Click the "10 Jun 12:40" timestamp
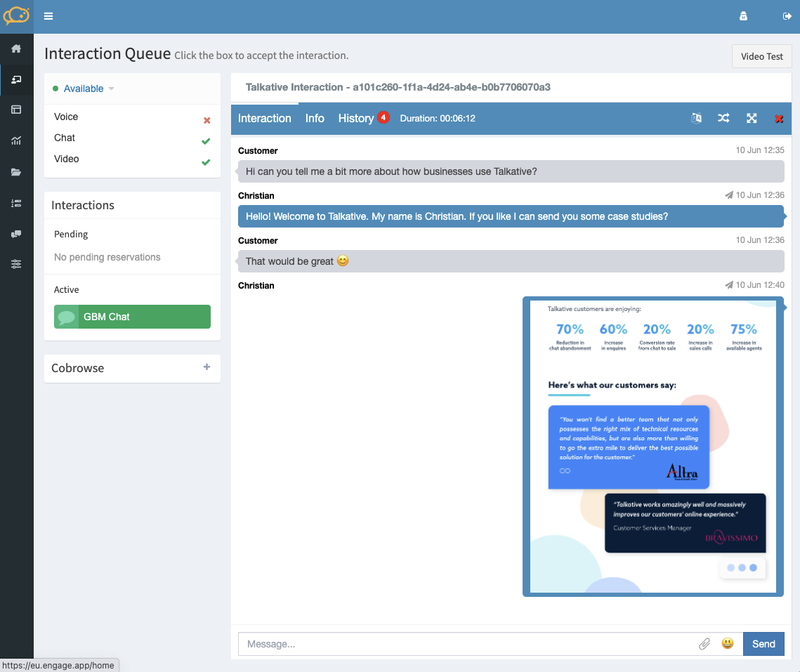The width and height of the screenshot is (800, 672). click(x=760, y=284)
